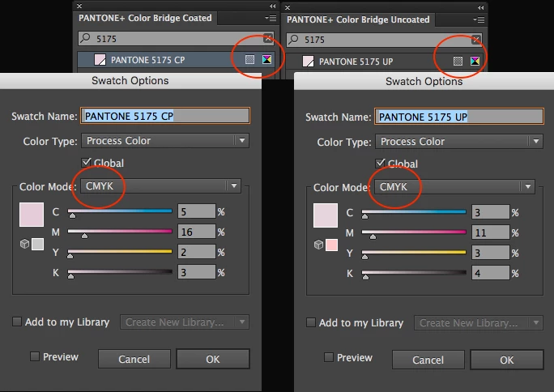This screenshot has height=392, width=554.
Task: Click the Yellow slider in the UP dialog
Action: 414,252
